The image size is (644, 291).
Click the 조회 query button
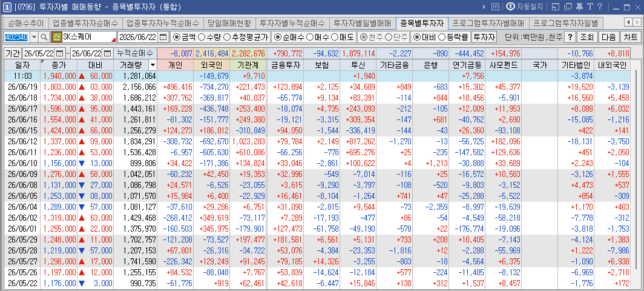click(x=586, y=37)
